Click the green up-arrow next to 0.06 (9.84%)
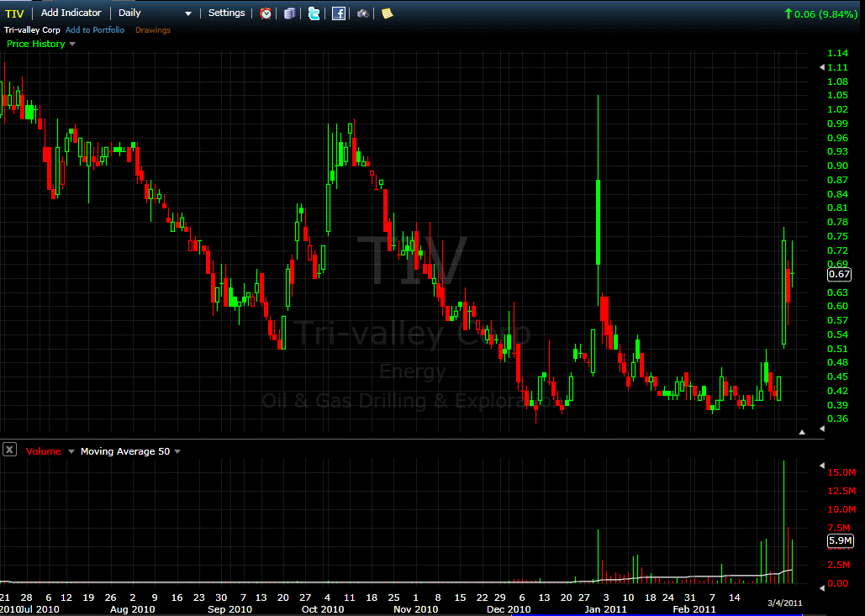 [789, 13]
